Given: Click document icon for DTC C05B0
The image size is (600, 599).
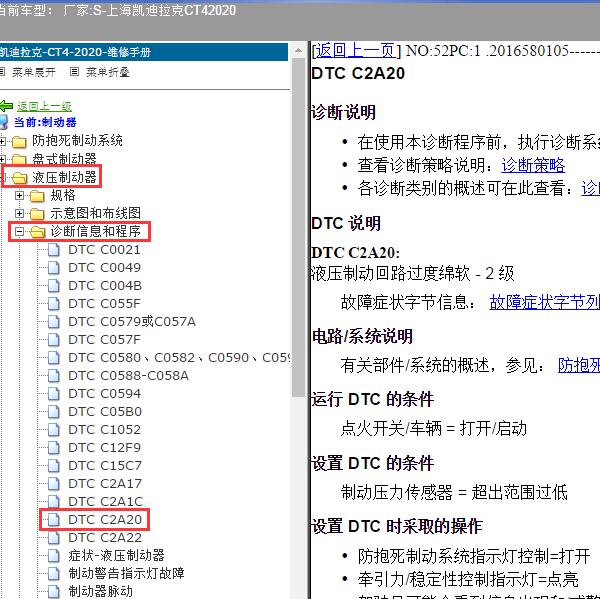Looking at the screenshot, I should point(54,411).
